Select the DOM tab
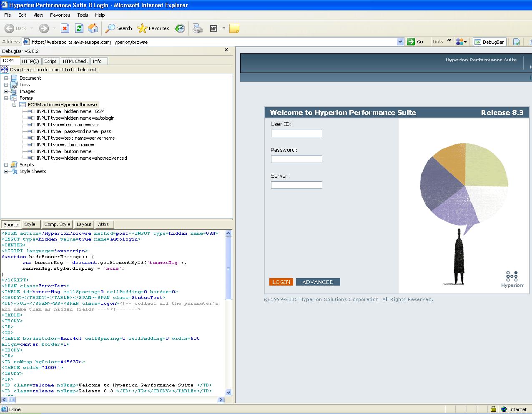The height and width of the screenshot is (414, 532). point(9,60)
